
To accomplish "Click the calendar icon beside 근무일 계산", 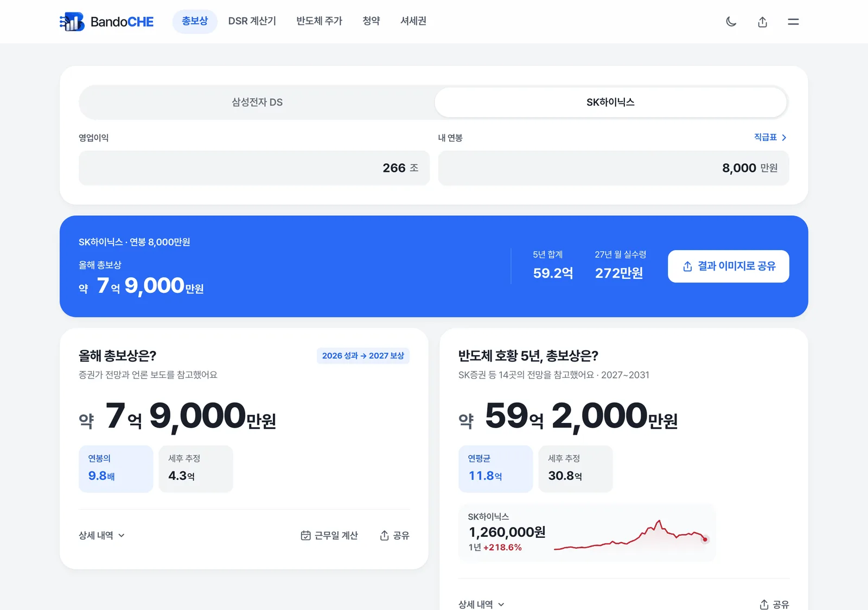I will click(x=305, y=535).
